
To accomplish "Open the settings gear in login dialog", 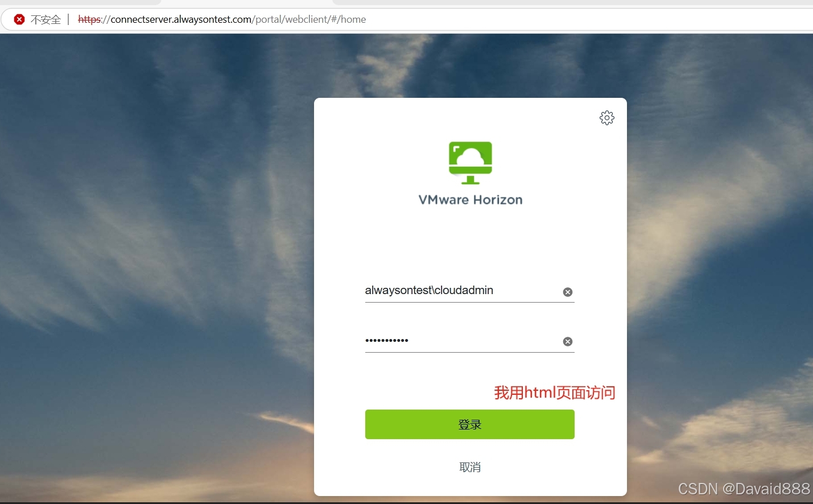I will 607,118.
